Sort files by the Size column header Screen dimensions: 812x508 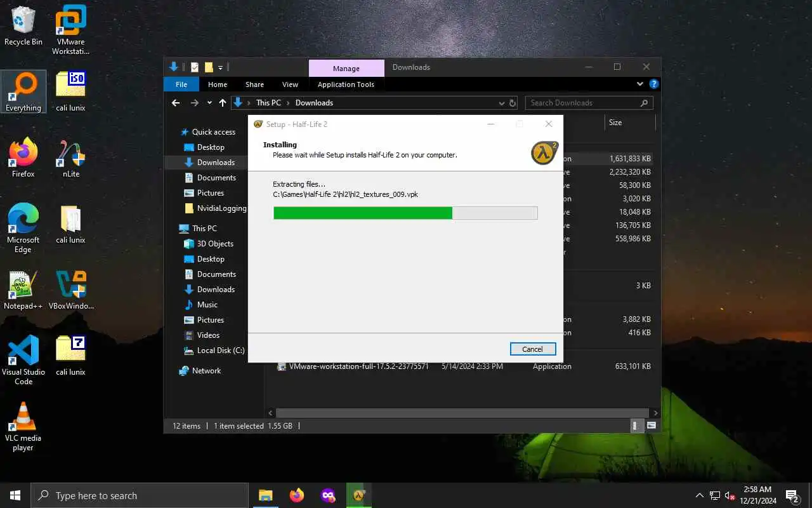[615, 123]
